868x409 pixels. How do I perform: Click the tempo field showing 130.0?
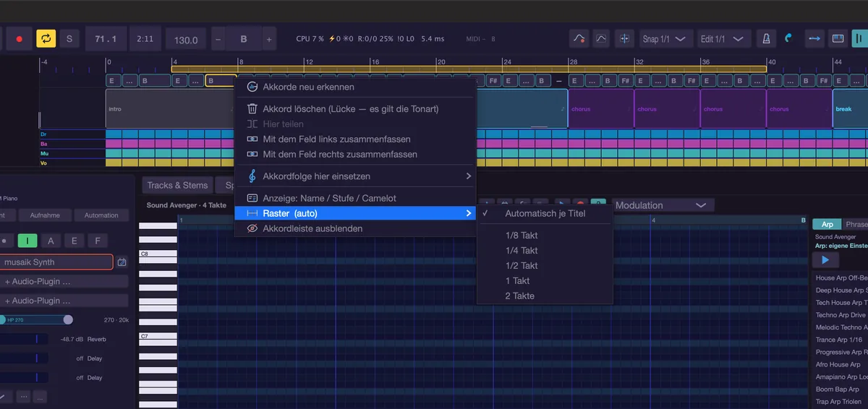pos(186,40)
